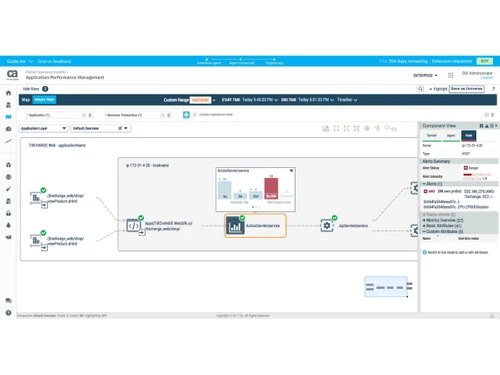Click the triangle alert icon in Component View header
500x375 pixels.
[487, 126]
